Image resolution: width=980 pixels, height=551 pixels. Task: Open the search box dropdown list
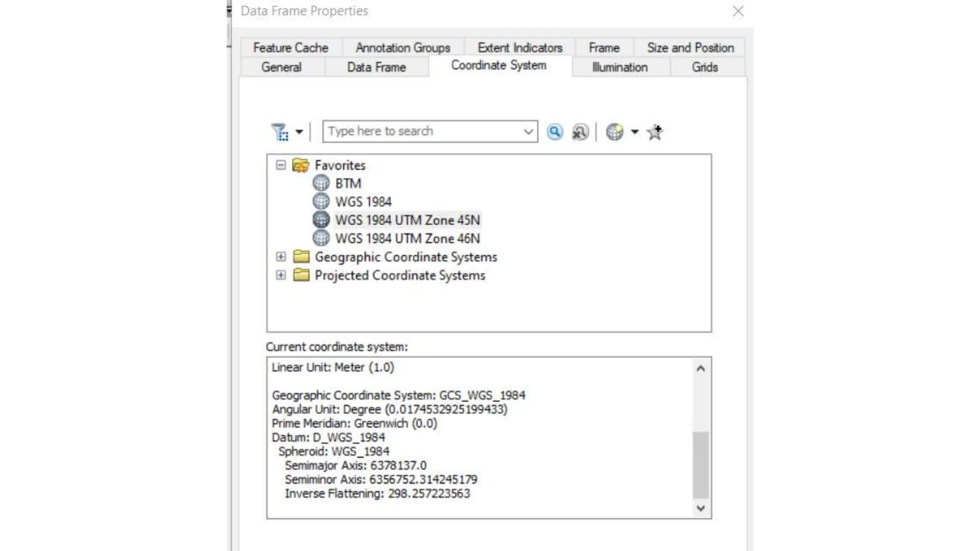pyautogui.click(x=528, y=132)
